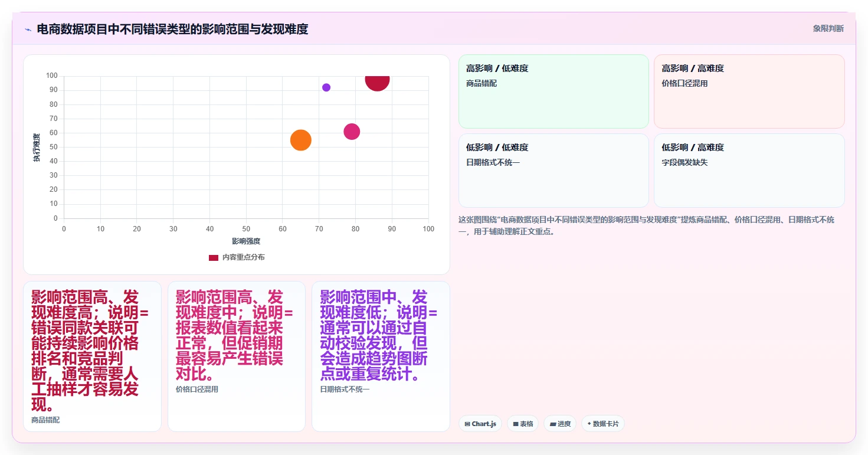This screenshot has width=868, height=455.
Task: Click the sparkle icon on 数据卡片 chip
Action: [x=589, y=424]
